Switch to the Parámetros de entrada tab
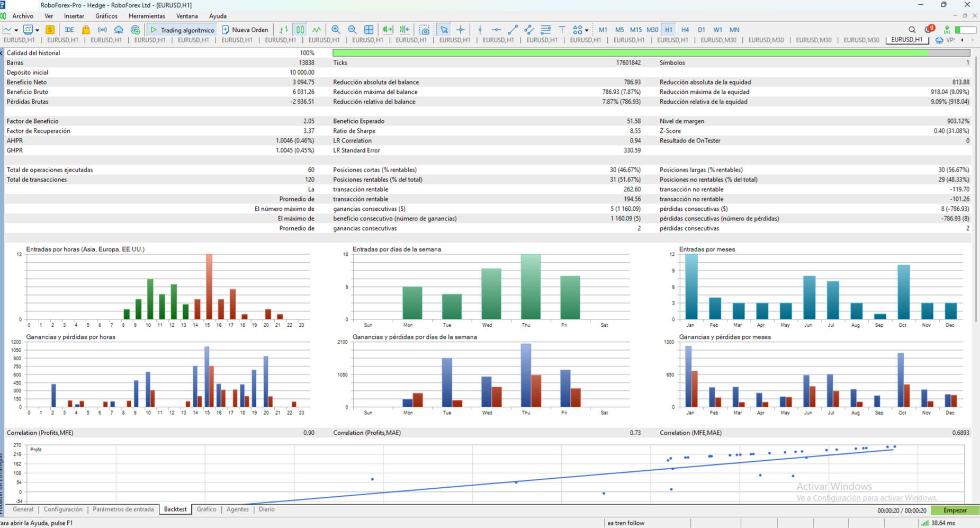Image resolution: width=980 pixels, height=528 pixels. pos(123,509)
